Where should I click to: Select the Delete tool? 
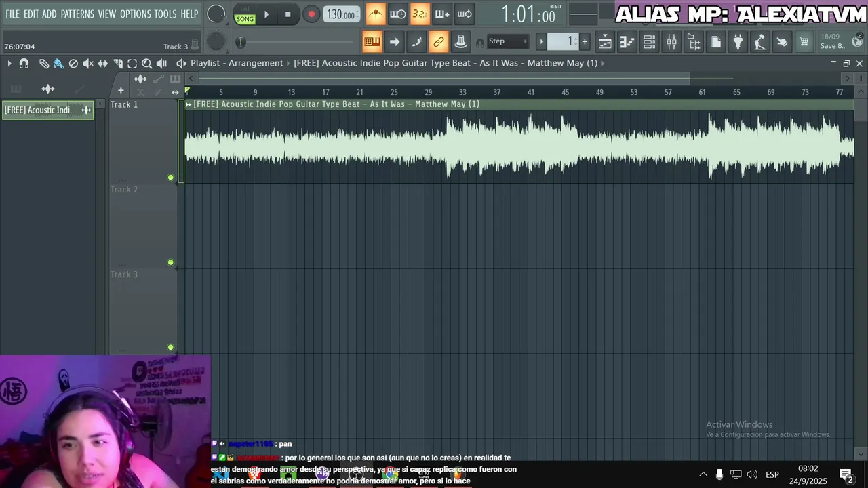73,63
